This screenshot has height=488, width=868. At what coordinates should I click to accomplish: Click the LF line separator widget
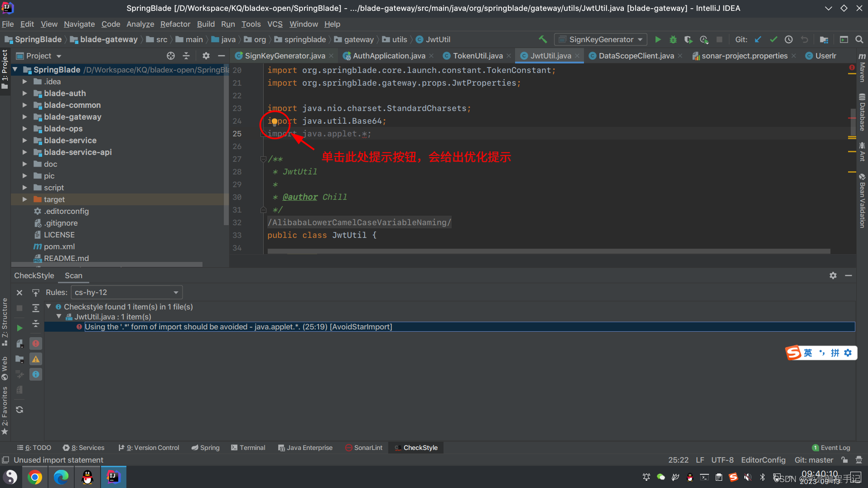tap(700, 460)
